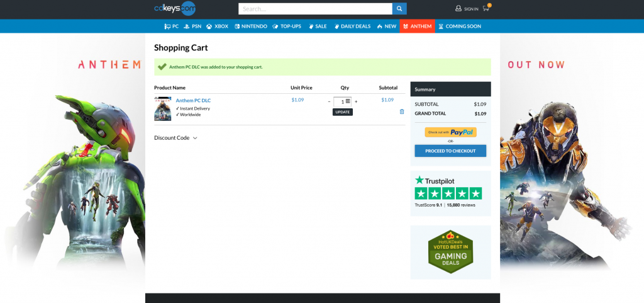
Task: Click the 'Worldwide' text
Action: click(190, 115)
